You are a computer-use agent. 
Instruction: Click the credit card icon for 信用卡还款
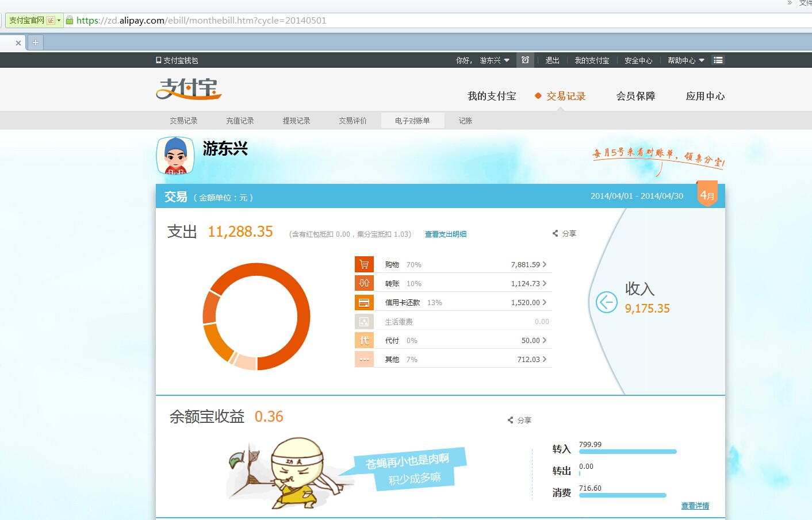click(364, 302)
